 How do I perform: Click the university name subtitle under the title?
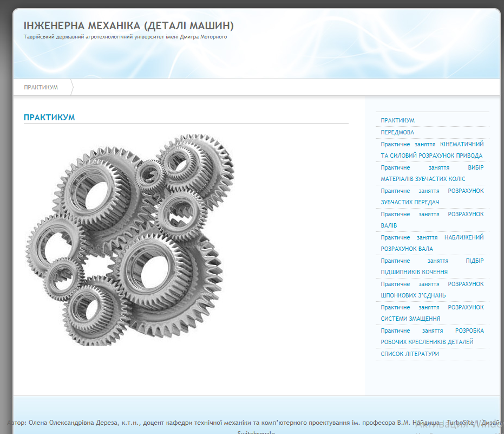(125, 37)
